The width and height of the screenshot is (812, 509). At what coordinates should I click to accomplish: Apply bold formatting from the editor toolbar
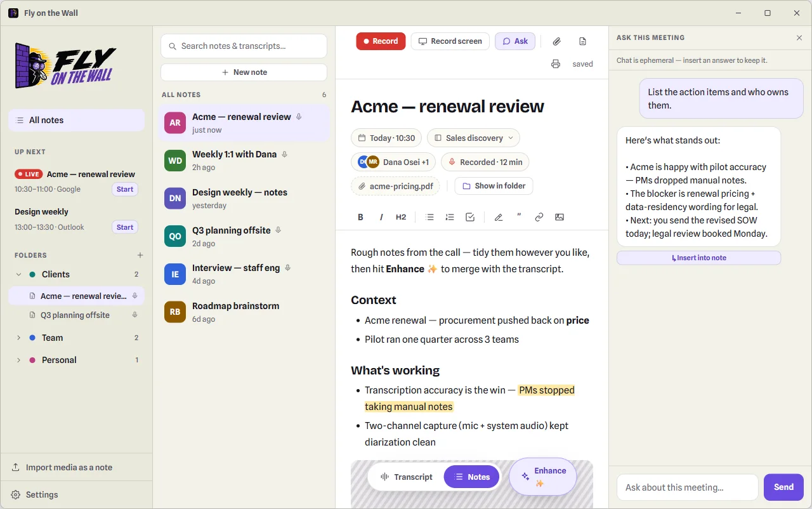coord(360,217)
